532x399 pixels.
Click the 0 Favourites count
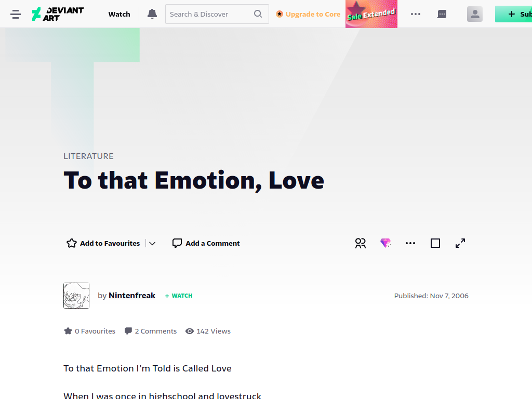coord(89,331)
